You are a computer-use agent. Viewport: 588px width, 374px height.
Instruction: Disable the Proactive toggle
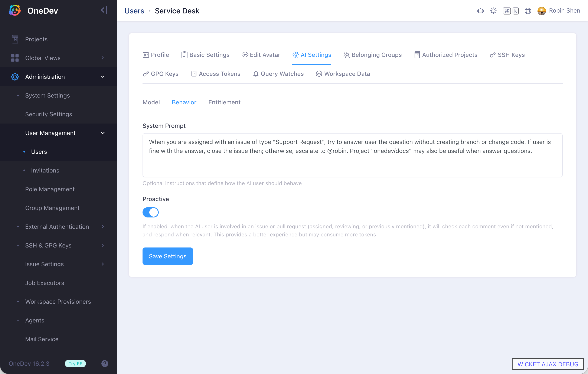[x=151, y=212]
